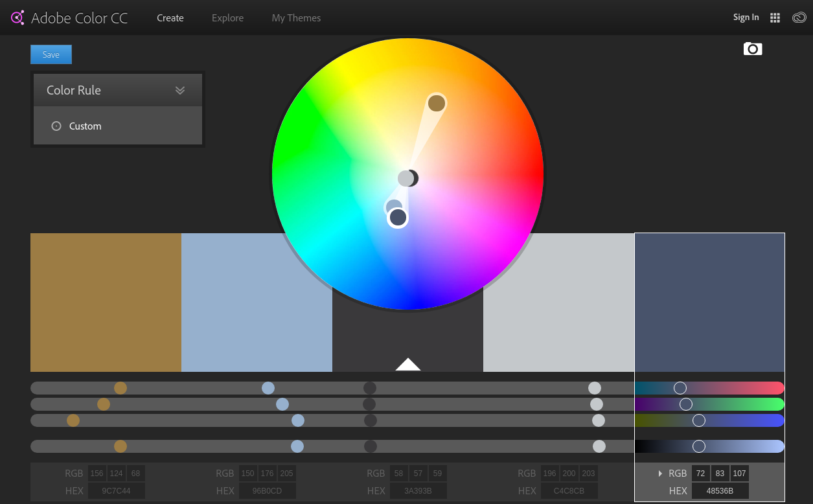813x504 pixels.
Task: Click the light blue swatch's green slider handle
Action: tap(282, 404)
